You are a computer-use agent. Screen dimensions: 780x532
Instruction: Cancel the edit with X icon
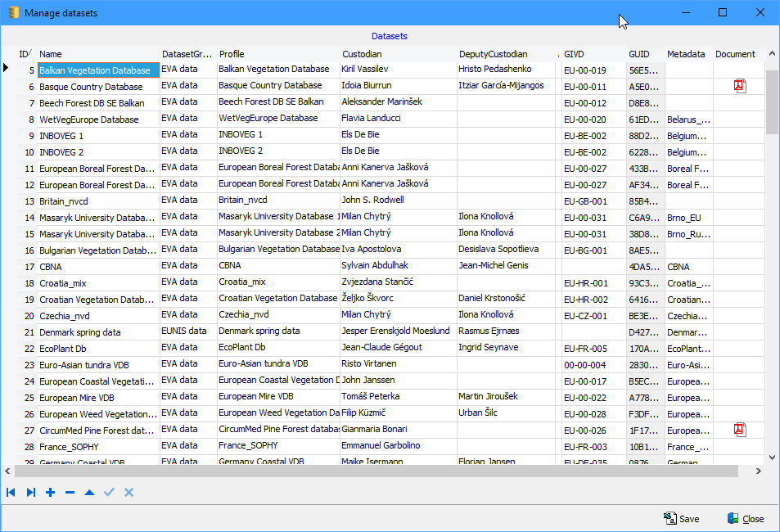pyautogui.click(x=128, y=493)
